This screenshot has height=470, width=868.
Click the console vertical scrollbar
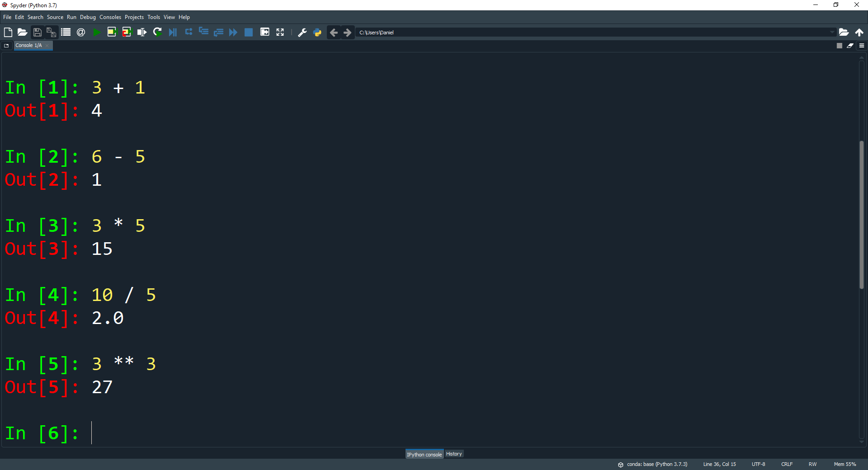click(862, 215)
